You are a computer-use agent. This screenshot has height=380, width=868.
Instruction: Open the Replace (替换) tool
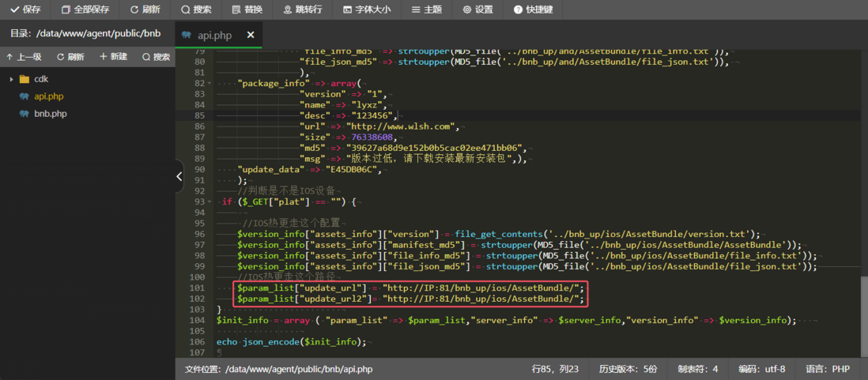[247, 9]
